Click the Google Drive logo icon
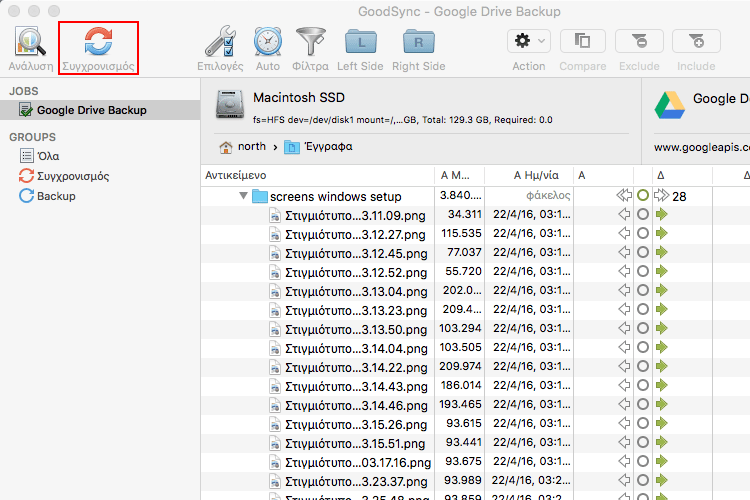This screenshot has height=500, width=750. click(x=670, y=105)
